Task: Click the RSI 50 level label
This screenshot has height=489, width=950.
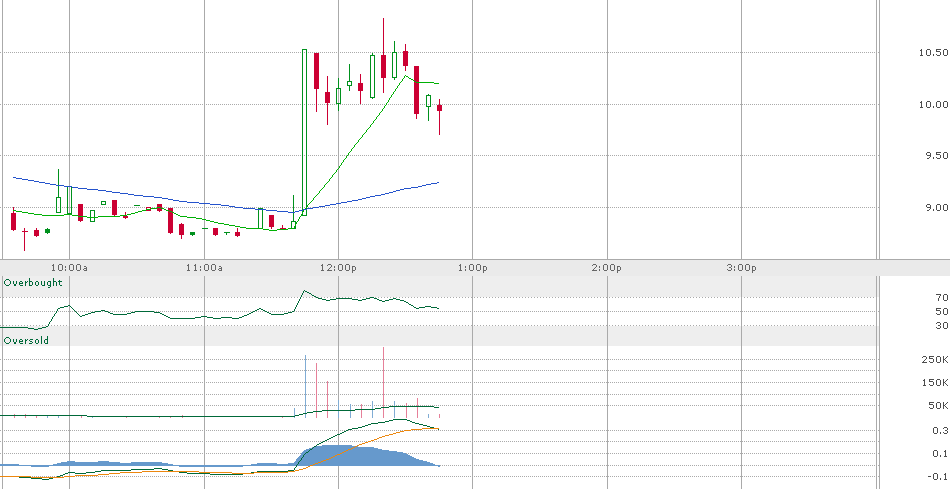Action: tap(942, 311)
